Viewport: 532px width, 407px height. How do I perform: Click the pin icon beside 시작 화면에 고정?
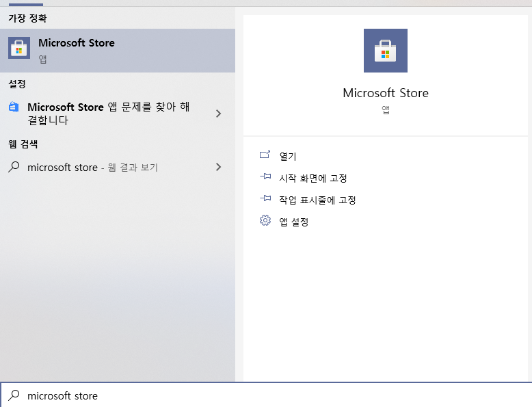tap(265, 176)
